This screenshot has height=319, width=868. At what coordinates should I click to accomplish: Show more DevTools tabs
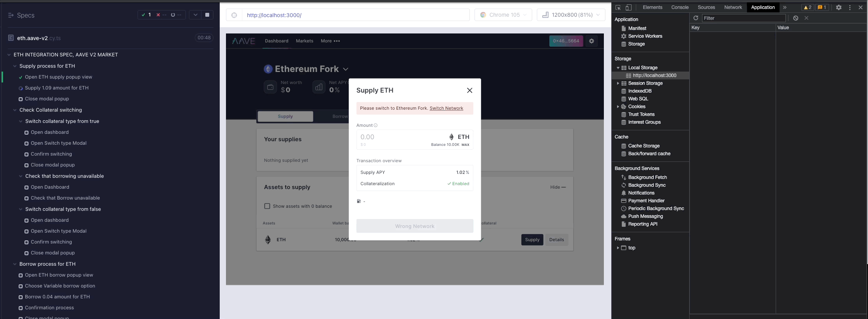785,7
